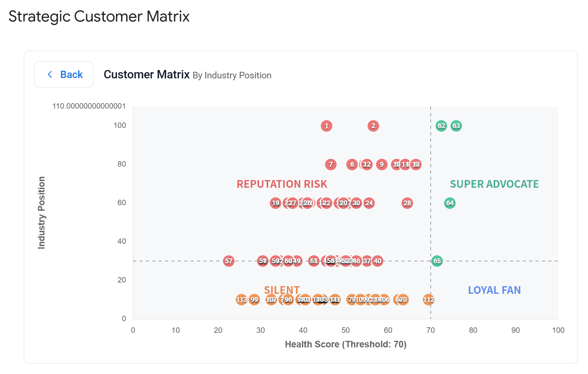
Task: Click green bubble 63 at the top right
Action: [x=456, y=126]
